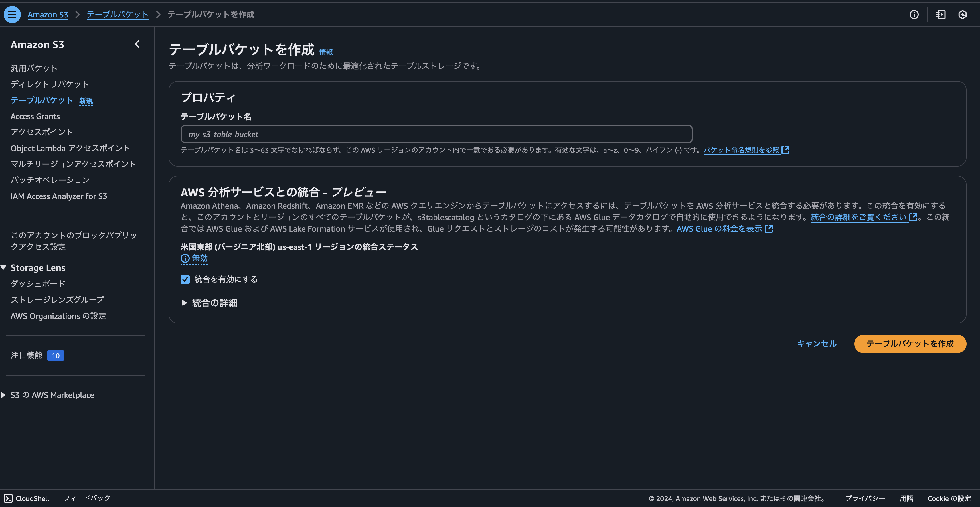Image resolution: width=980 pixels, height=507 pixels.
Task: Open Access Grants in sidebar
Action: click(35, 116)
